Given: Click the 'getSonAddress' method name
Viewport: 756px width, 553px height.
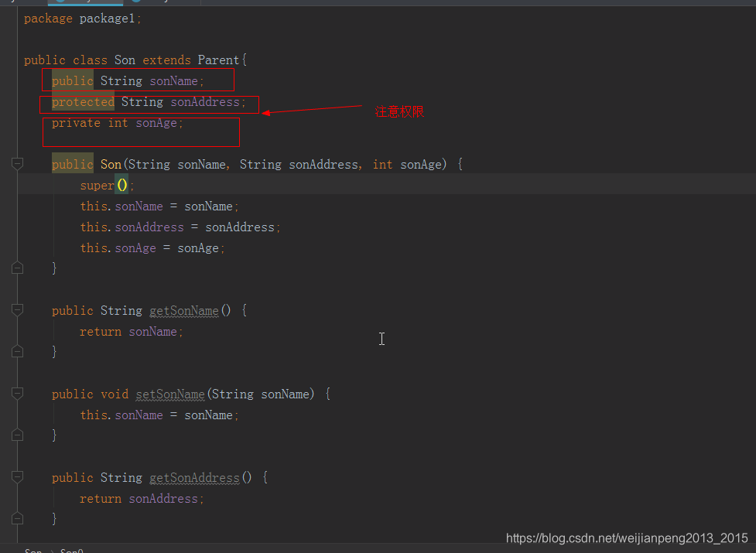Looking at the screenshot, I should tap(195, 478).
